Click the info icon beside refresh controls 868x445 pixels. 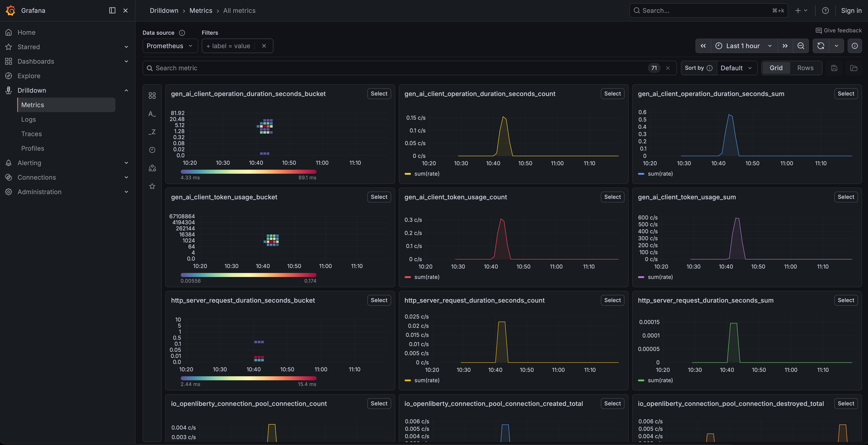point(855,46)
